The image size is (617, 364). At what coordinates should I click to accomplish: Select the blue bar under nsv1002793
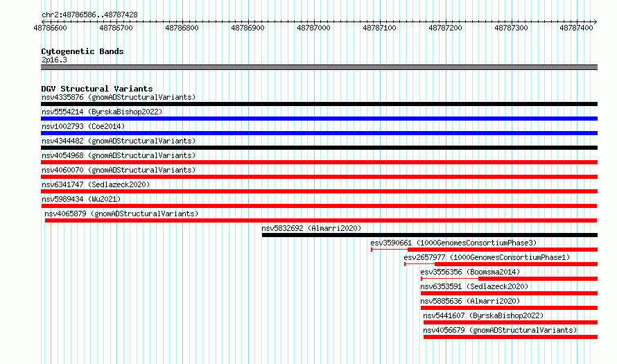click(319, 133)
